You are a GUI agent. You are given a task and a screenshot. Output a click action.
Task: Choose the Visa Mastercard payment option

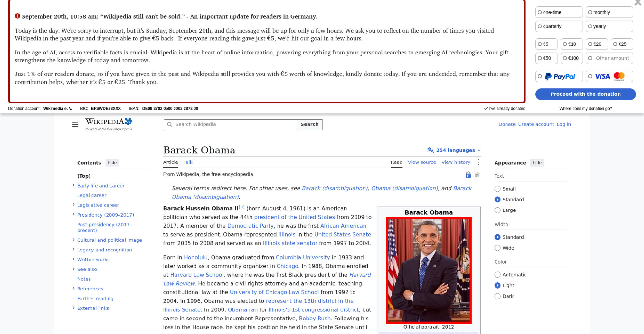point(609,76)
